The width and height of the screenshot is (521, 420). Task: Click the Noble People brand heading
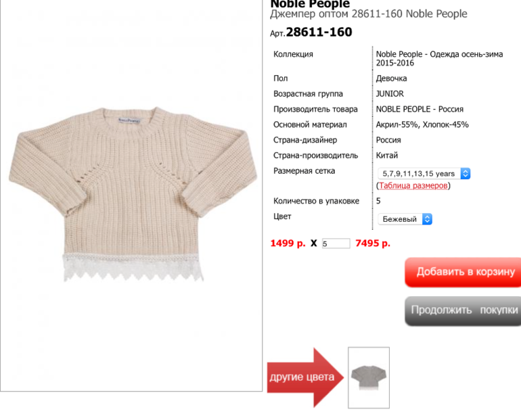(x=310, y=3)
